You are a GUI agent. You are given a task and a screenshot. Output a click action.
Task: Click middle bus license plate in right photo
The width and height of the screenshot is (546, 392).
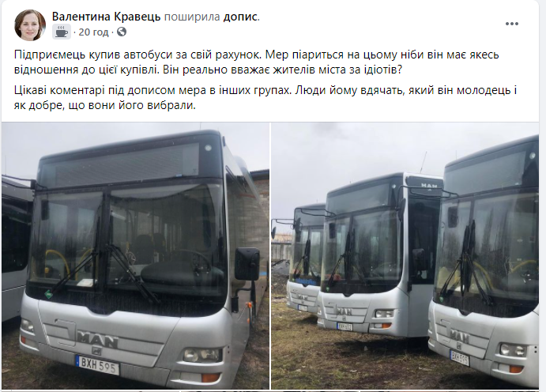[345, 327]
